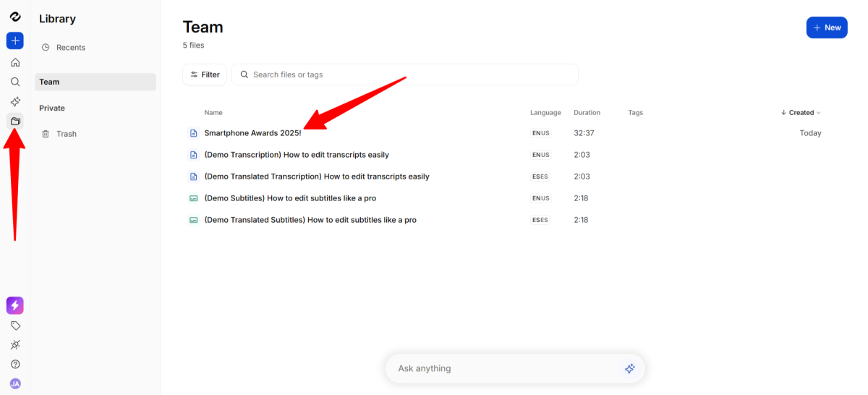Click the file icon beside Smartphone Awards 2025!
868x395 pixels.
point(193,133)
